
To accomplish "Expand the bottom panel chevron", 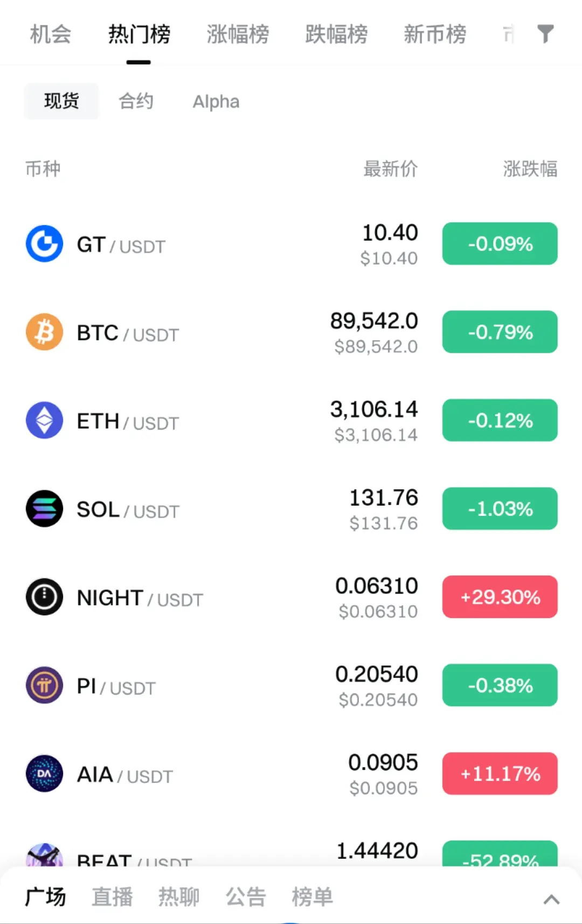I will pos(551,899).
